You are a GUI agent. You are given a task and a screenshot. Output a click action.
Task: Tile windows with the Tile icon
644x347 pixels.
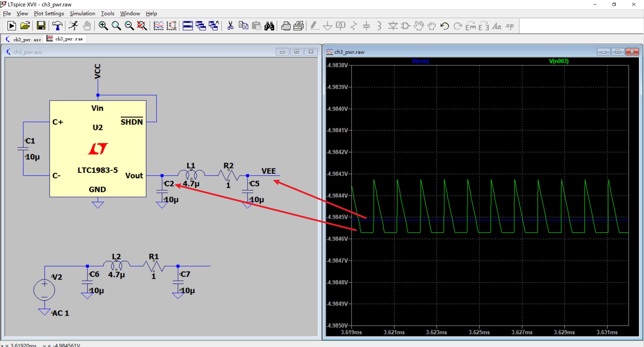[x=188, y=26]
